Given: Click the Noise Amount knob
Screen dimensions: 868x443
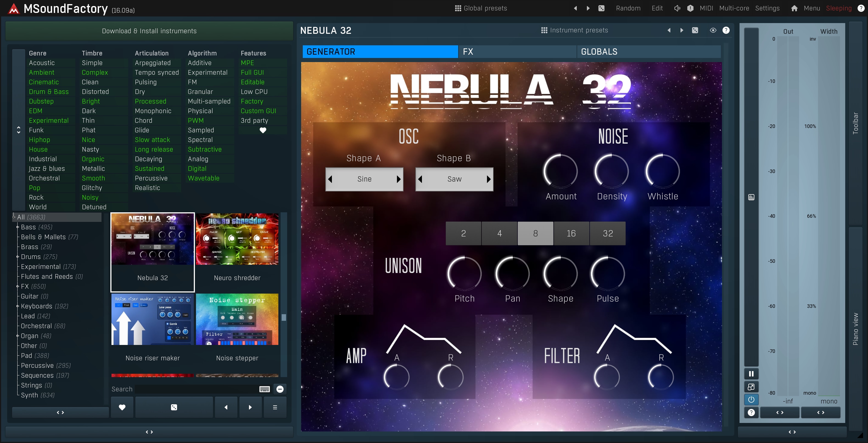Looking at the screenshot, I should point(561,171).
